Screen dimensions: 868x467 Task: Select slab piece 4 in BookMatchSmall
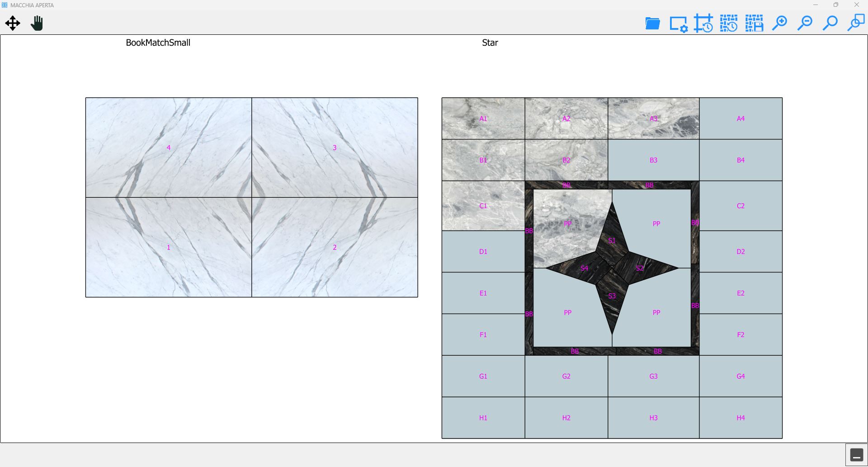coord(169,148)
